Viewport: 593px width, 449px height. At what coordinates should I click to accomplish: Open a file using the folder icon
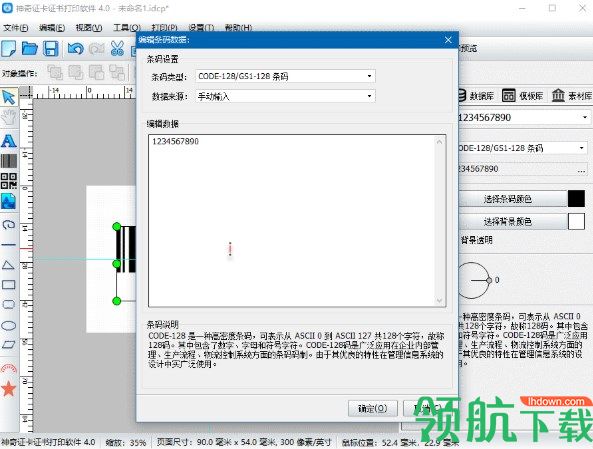click(x=29, y=49)
